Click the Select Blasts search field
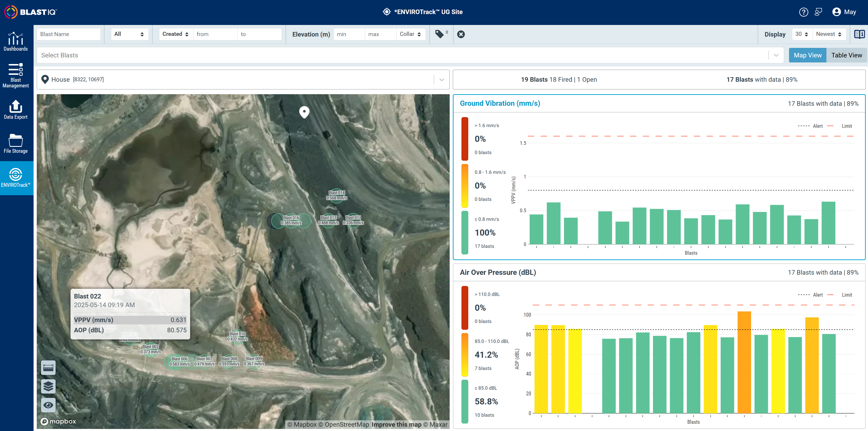The width and height of the screenshot is (868, 431). pyautogui.click(x=403, y=55)
